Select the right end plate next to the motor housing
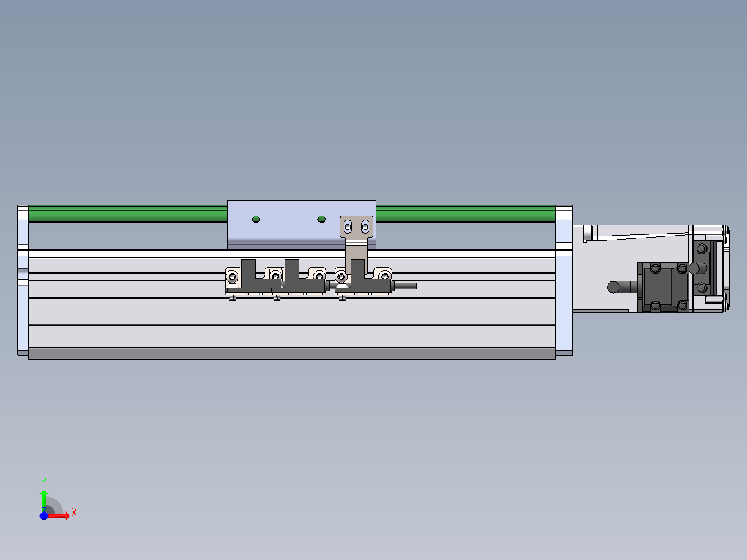This screenshot has height=560, width=747. pos(564,280)
